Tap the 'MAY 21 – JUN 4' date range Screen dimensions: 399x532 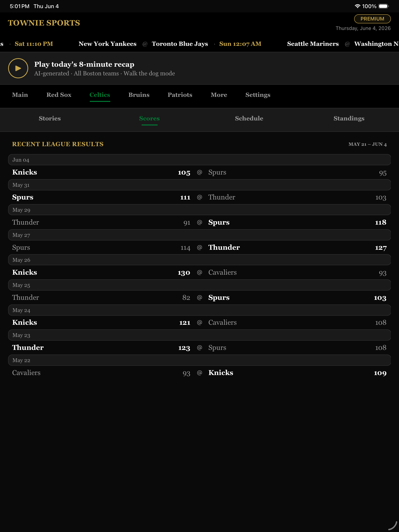[367, 144]
